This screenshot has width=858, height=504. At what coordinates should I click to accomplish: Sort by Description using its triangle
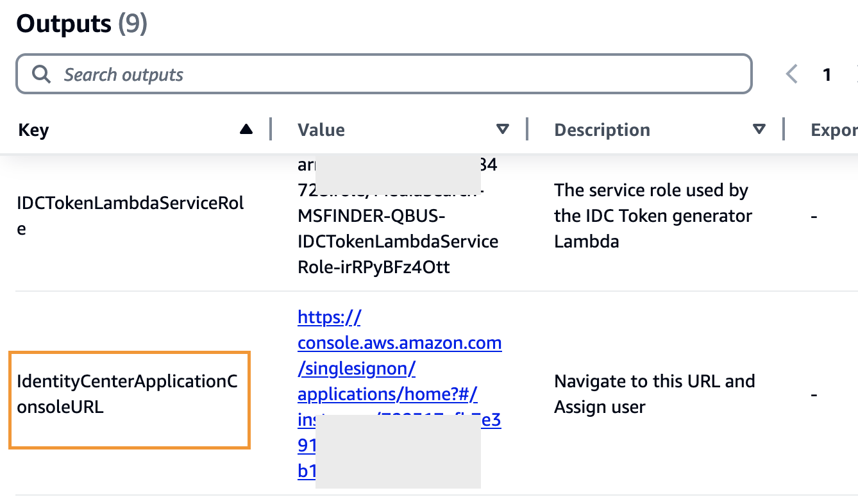coord(759,130)
